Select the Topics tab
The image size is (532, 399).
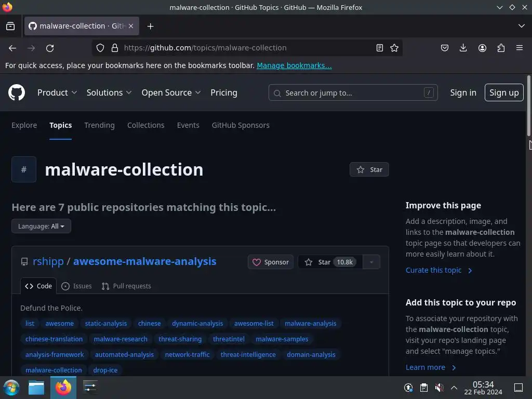pyautogui.click(x=60, y=125)
